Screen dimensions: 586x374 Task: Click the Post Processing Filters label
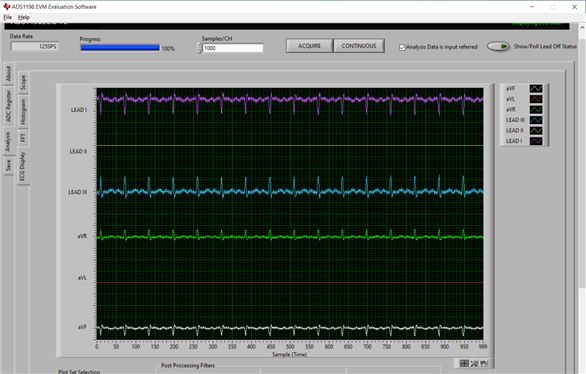tap(188, 365)
